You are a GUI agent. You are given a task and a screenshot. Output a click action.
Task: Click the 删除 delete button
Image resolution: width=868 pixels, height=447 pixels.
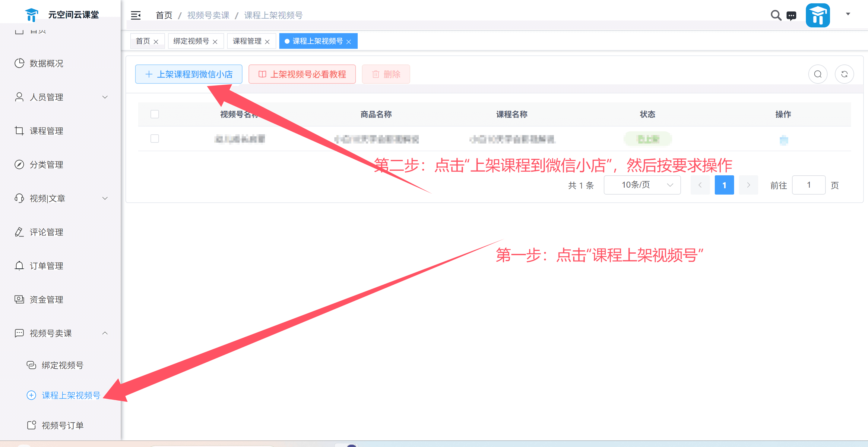tap(386, 74)
